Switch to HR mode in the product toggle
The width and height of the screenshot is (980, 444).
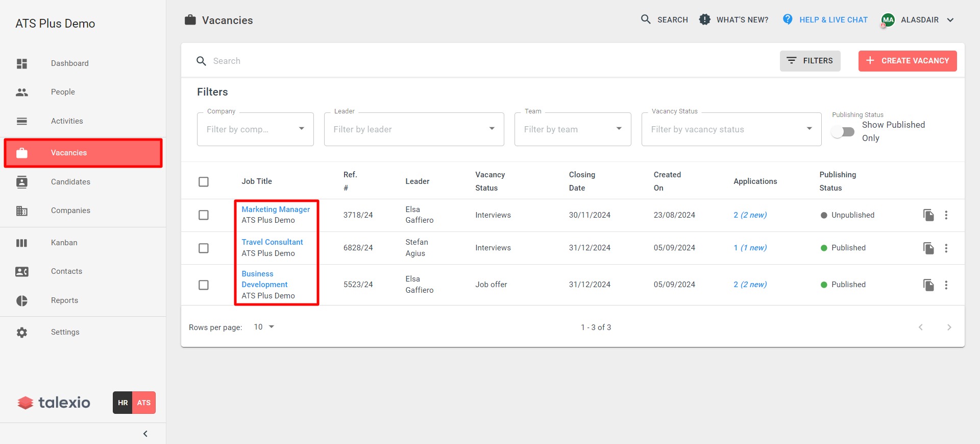[x=122, y=403]
